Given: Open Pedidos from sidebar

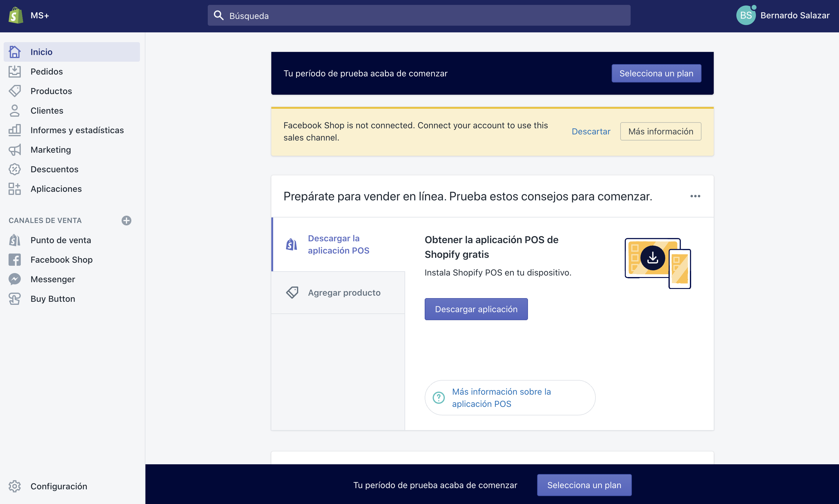Looking at the screenshot, I should pos(46,71).
